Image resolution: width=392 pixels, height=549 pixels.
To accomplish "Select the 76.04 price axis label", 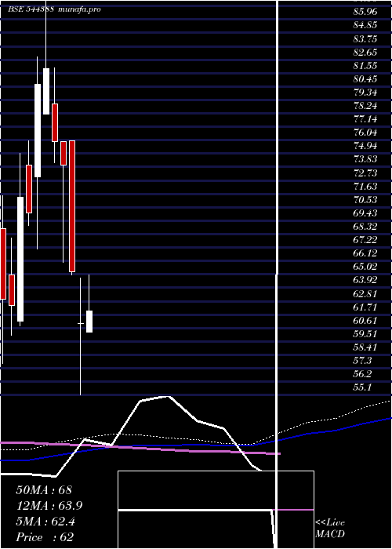I will [x=365, y=133].
